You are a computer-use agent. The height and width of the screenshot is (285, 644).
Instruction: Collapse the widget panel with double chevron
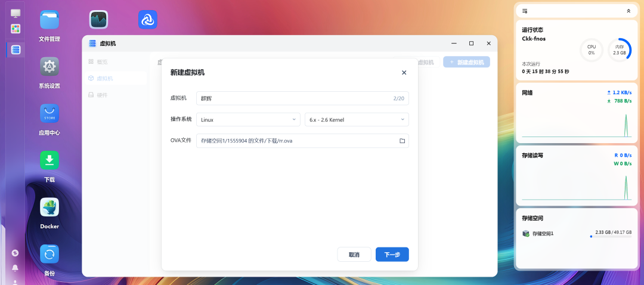628,11
